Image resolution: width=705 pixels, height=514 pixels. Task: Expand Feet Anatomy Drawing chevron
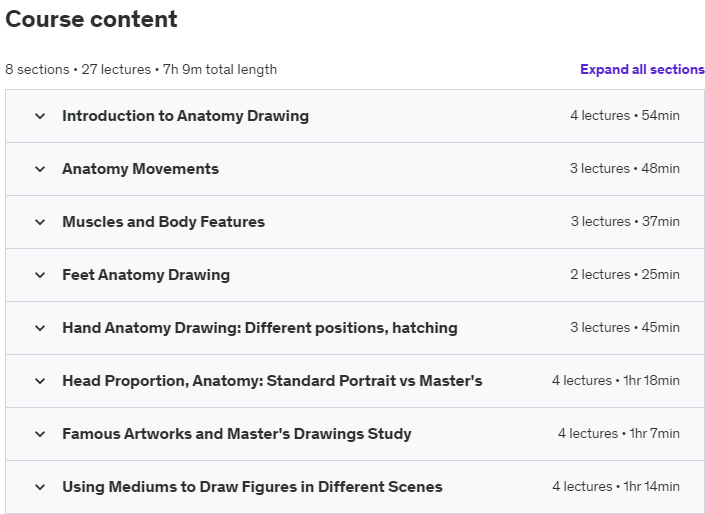[x=40, y=275]
